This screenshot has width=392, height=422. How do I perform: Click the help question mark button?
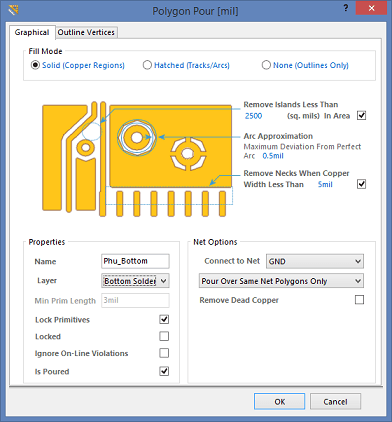346,8
